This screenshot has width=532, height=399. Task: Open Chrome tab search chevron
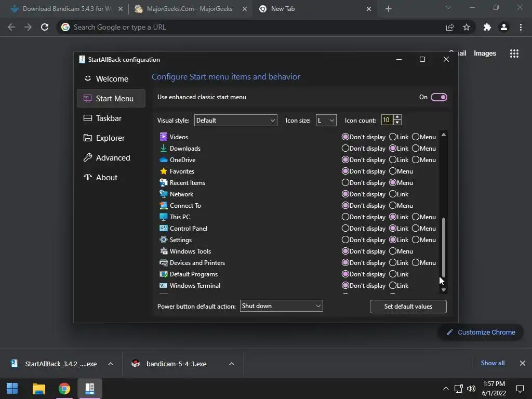pyautogui.click(x=448, y=7)
